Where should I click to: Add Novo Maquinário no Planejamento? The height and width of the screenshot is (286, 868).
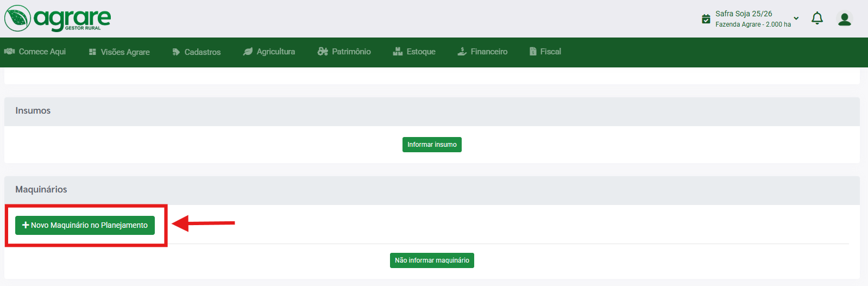[x=85, y=225]
